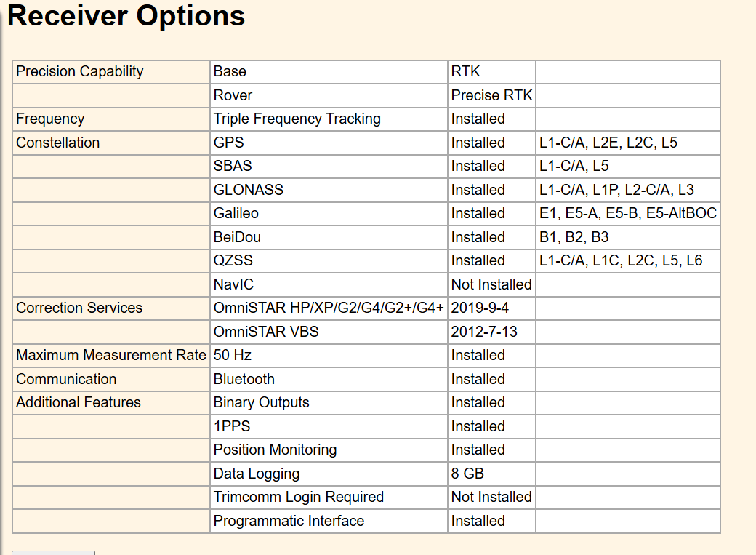Click the Correction Services row label
Viewport: 756px width, 555px height.
(79, 308)
